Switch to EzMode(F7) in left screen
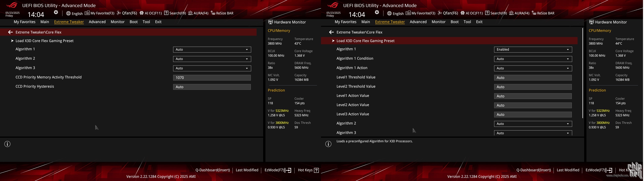This screenshot has width=644, height=181. coord(278,170)
